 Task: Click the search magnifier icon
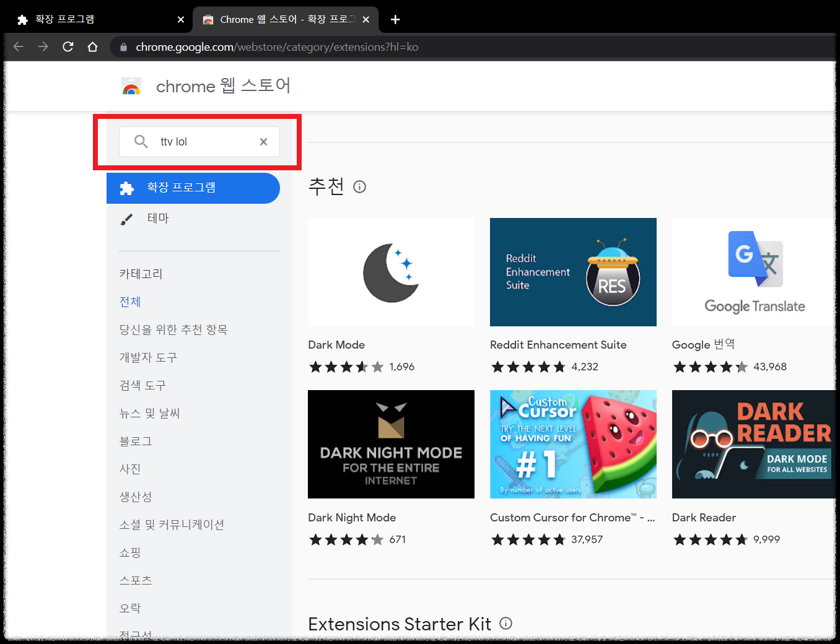[141, 142]
